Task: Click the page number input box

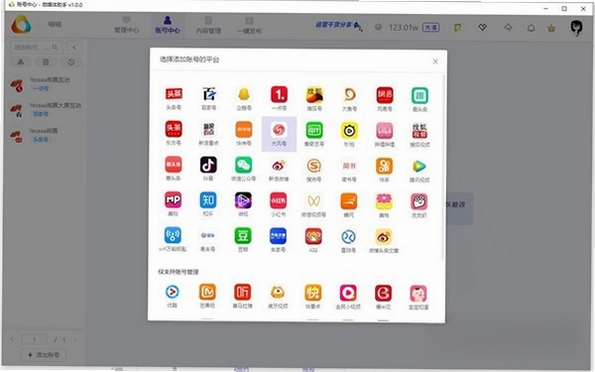Action: tap(34, 339)
